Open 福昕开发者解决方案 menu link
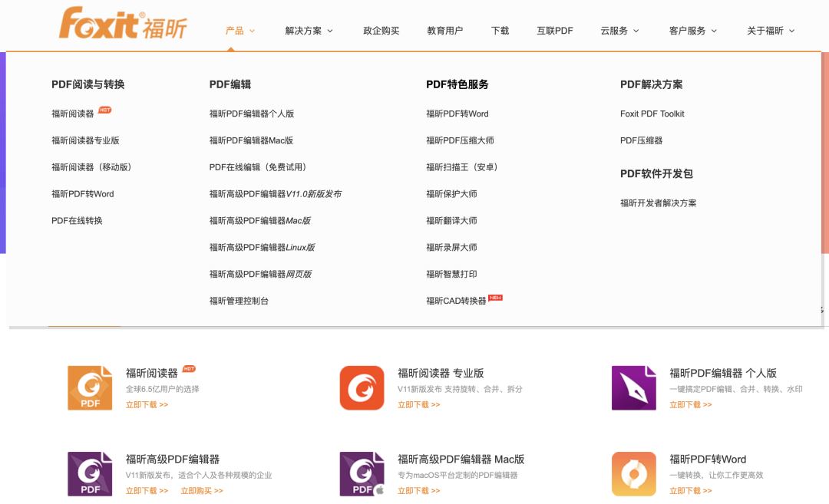The image size is (829, 504). [659, 203]
